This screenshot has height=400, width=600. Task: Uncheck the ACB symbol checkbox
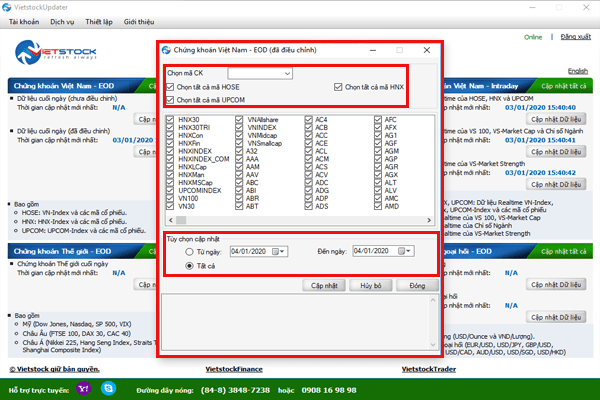(308, 127)
